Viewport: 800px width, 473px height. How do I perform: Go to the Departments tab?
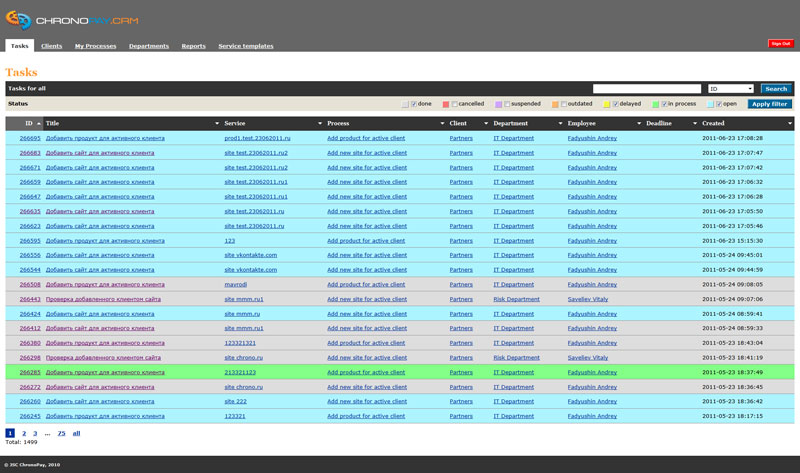click(x=149, y=46)
